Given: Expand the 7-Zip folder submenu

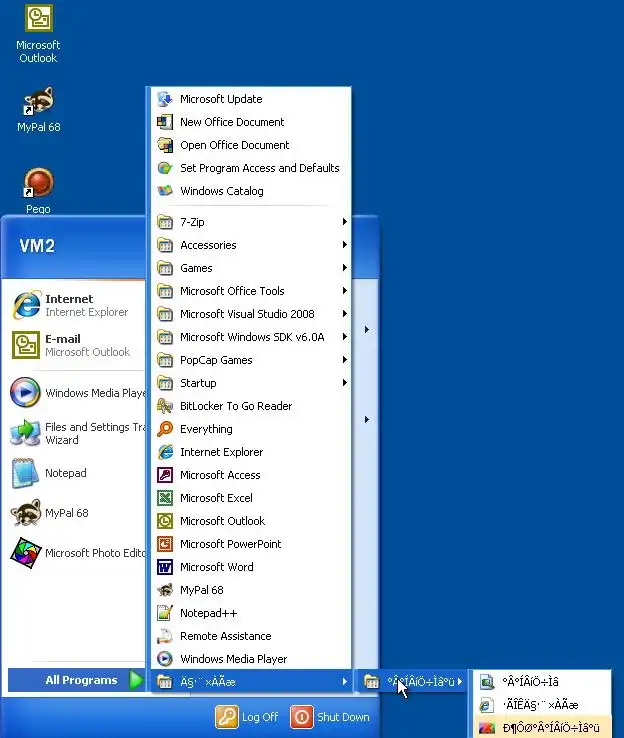Looking at the screenshot, I should coord(252,222).
